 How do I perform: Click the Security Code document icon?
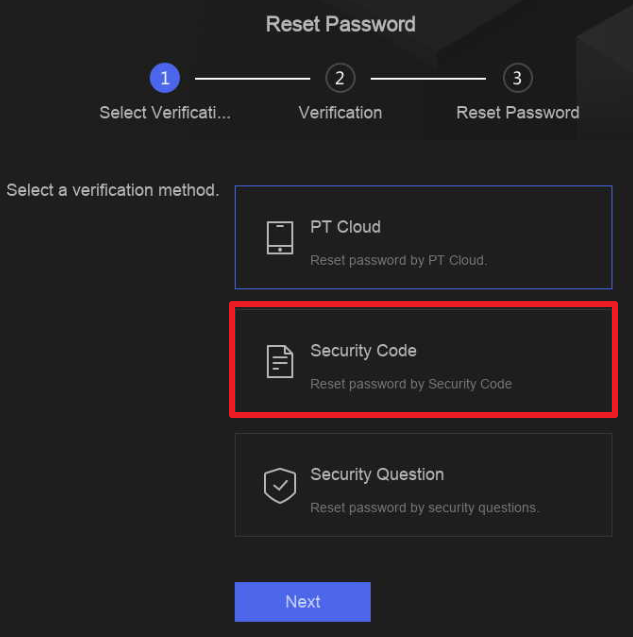click(280, 361)
